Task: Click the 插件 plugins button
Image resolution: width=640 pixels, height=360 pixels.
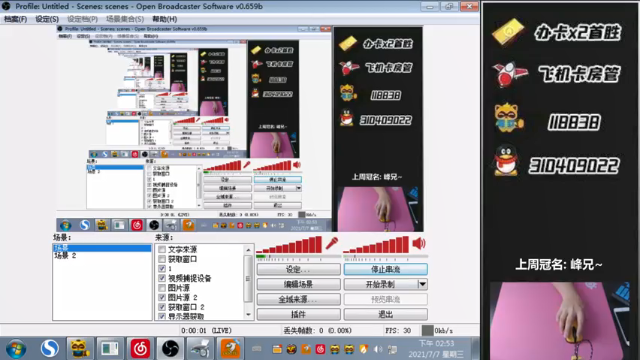Action: 298,314
